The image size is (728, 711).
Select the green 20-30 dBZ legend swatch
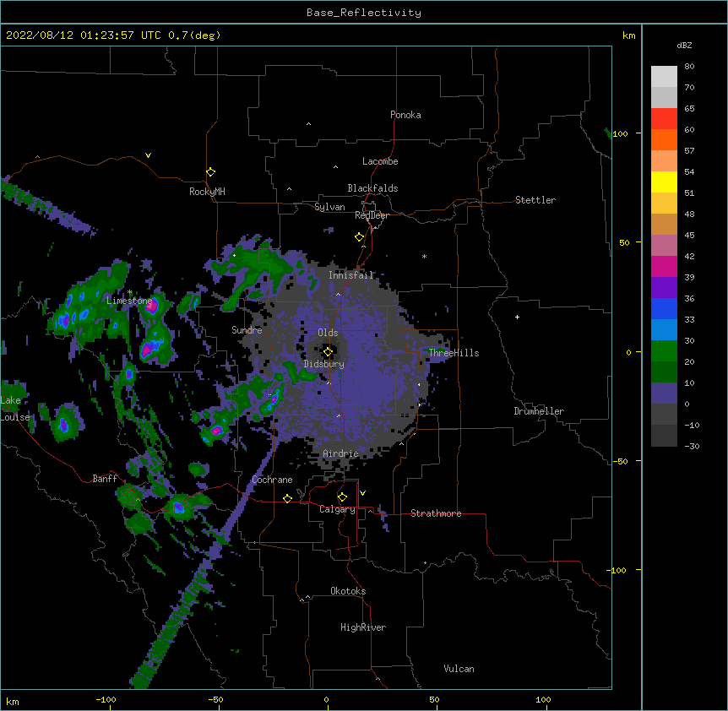[664, 351]
